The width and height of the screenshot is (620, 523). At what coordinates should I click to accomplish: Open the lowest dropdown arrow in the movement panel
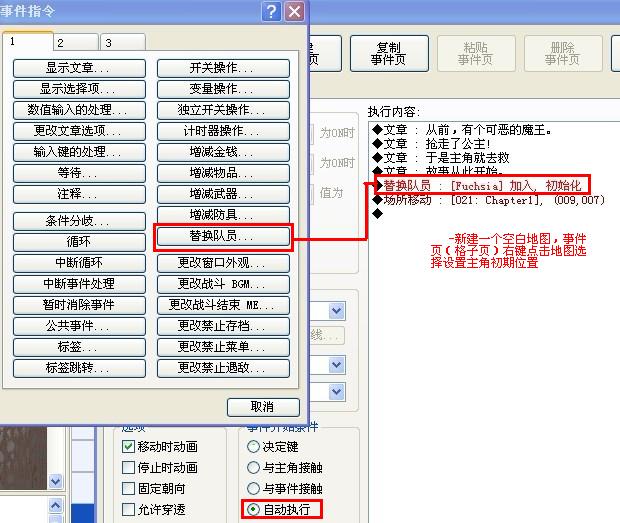[337, 392]
